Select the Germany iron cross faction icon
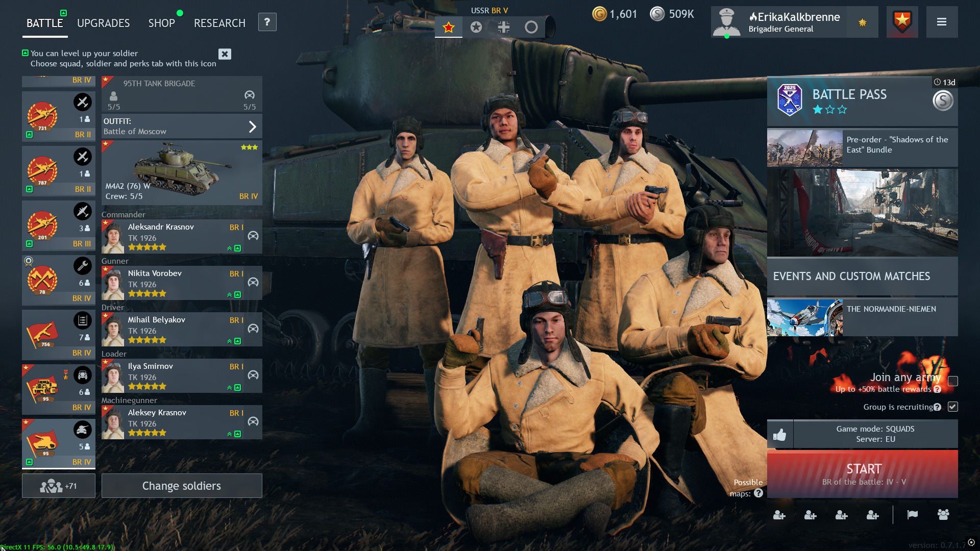Viewport: 980px width, 551px height. tap(503, 27)
